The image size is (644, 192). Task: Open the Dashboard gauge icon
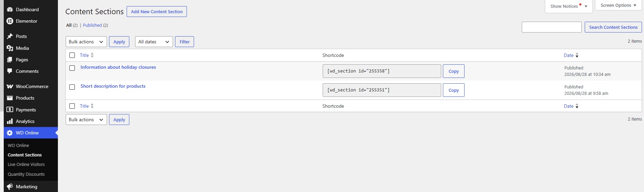10,9
